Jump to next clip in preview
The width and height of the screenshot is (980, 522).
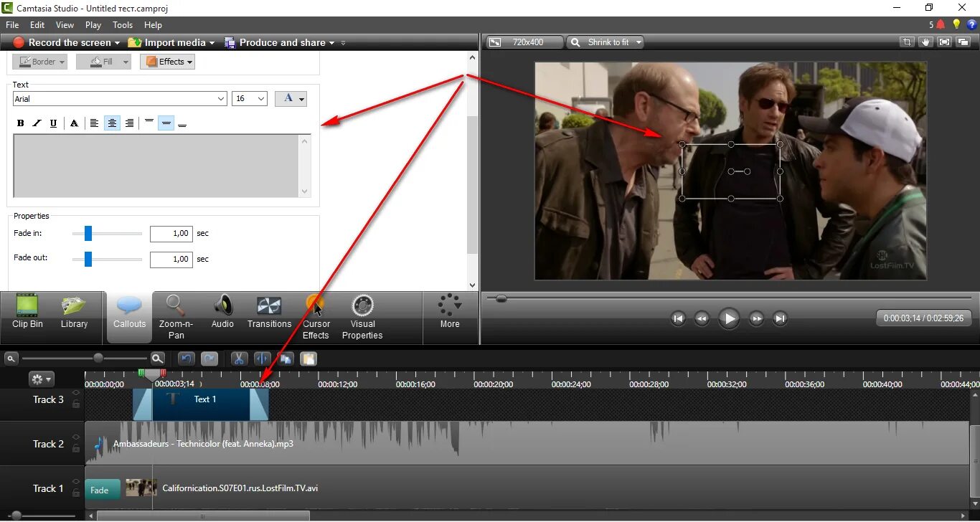781,318
